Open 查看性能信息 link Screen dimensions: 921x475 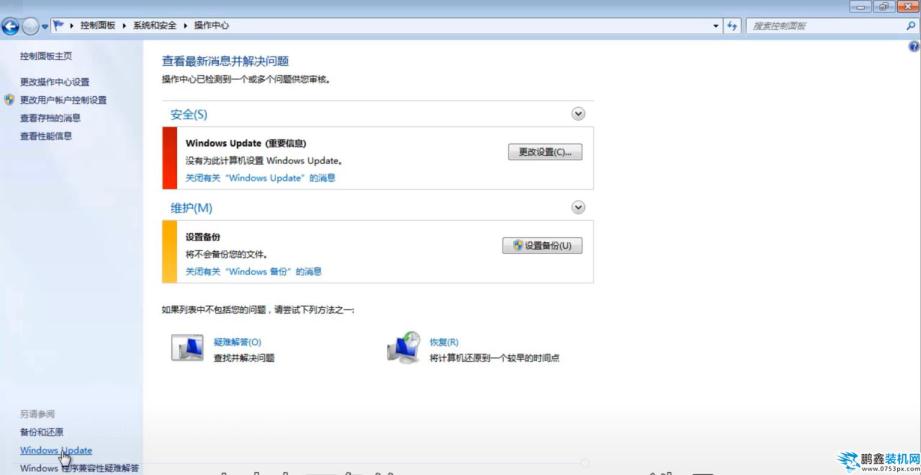46,136
